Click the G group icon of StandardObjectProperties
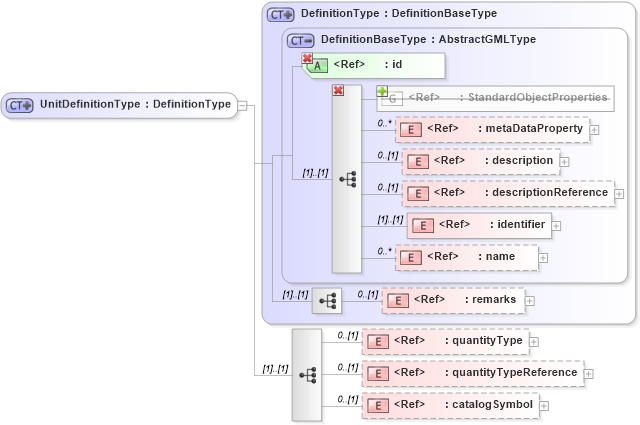Screen dimensions: 640x425 [392, 98]
